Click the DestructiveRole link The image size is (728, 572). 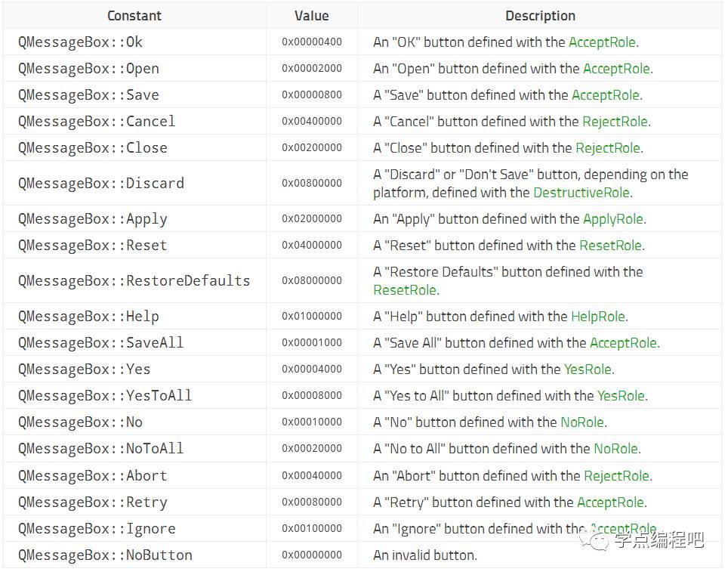[x=581, y=193]
